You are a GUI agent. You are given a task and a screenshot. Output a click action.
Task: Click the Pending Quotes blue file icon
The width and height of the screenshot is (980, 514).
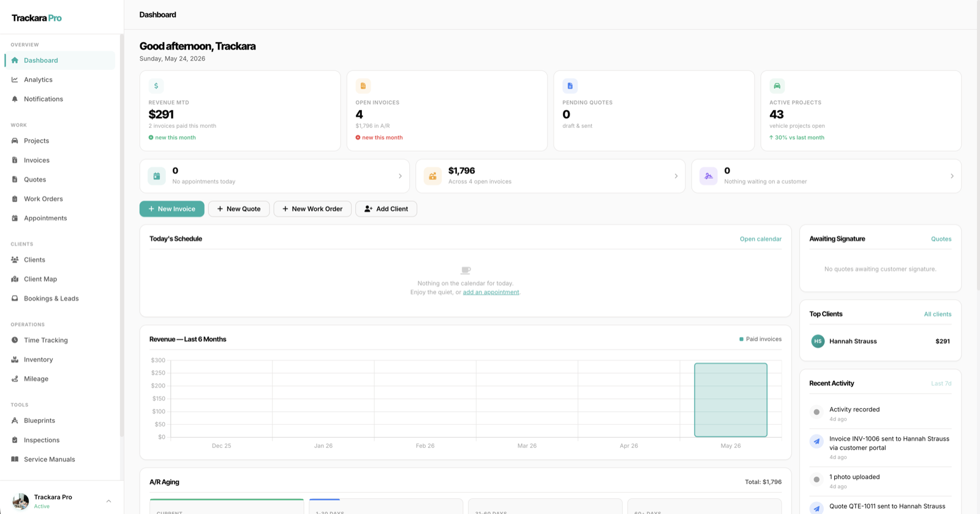pyautogui.click(x=570, y=86)
